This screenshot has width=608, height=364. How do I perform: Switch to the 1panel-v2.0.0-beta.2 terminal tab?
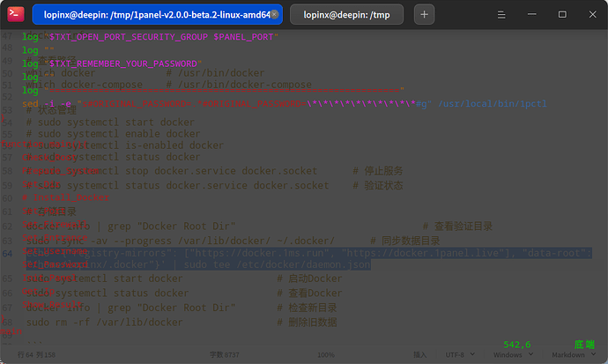[157, 15]
